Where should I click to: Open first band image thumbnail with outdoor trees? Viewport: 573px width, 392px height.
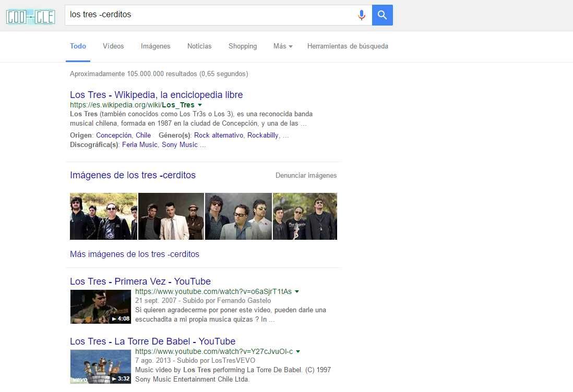coord(103,216)
